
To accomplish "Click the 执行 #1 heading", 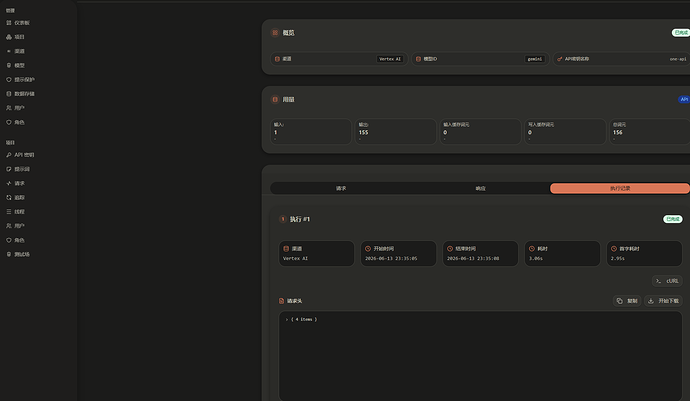I will click(x=300, y=219).
